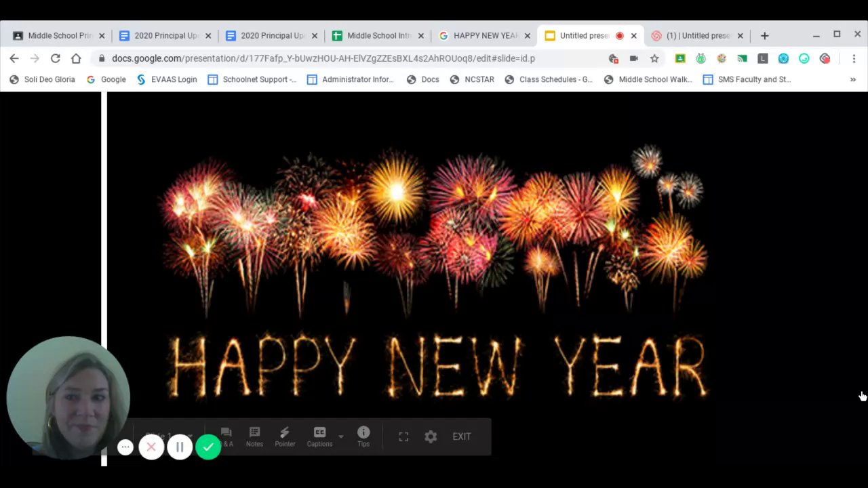Image resolution: width=868 pixels, height=488 pixels.
Task: Toggle full screen in slideshow toolbar
Action: pos(403,437)
